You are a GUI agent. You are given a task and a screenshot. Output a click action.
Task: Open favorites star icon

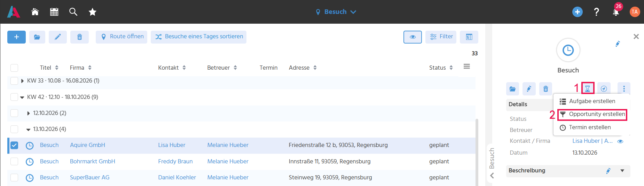pyautogui.click(x=92, y=12)
